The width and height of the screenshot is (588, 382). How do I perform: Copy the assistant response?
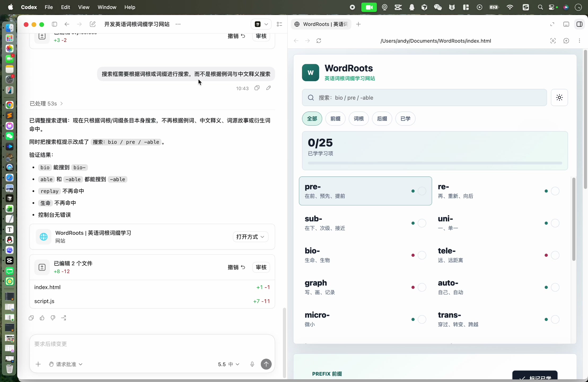pyautogui.click(x=31, y=318)
